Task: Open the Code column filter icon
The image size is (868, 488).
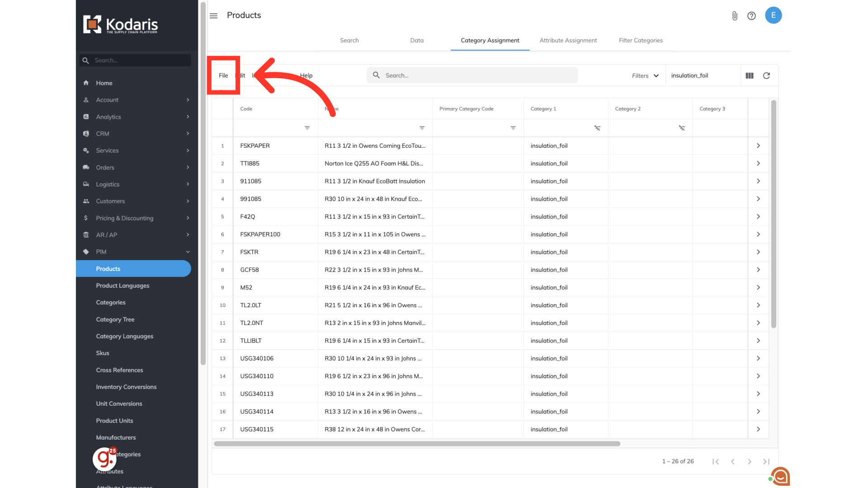Action: coord(307,128)
